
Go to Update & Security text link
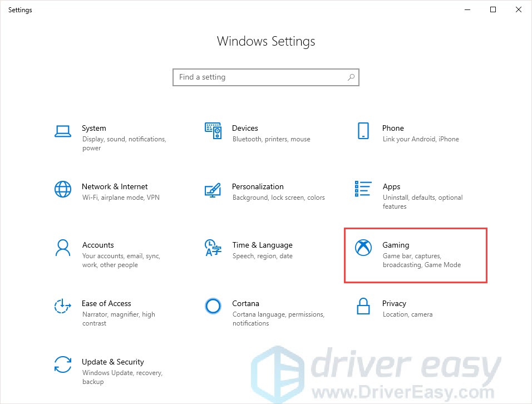coord(112,362)
